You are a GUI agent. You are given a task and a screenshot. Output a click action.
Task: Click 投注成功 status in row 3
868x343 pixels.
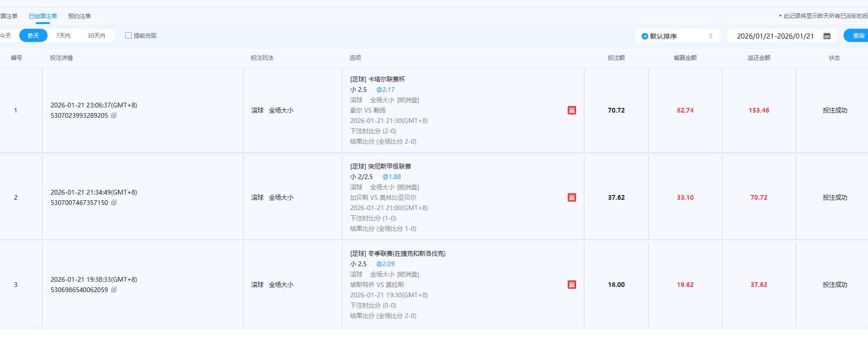click(x=835, y=285)
